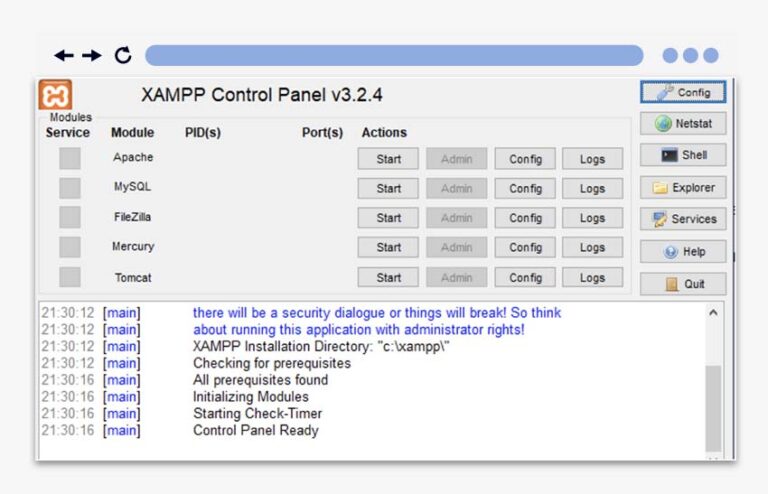Go back with the browser back arrow

point(64,56)
